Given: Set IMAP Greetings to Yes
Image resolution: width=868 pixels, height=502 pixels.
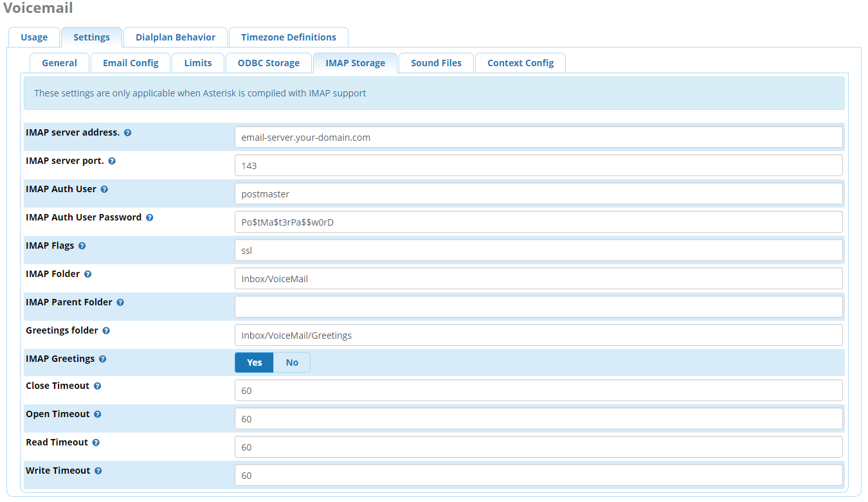Looking at the screenshot, I should 254,363.
